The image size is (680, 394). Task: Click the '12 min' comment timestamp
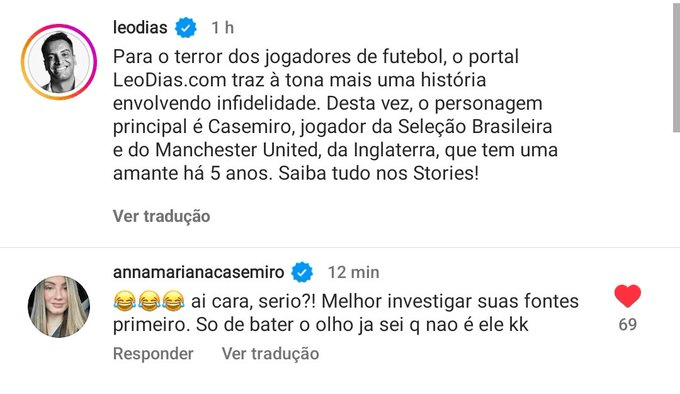[x=353, y=273]
